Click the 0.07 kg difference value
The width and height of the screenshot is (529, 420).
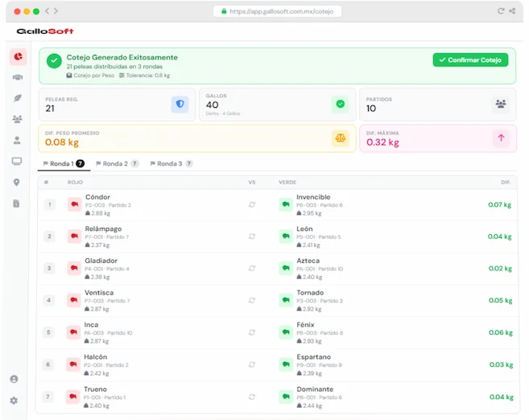pyautogui.click(x=500, y=204)
